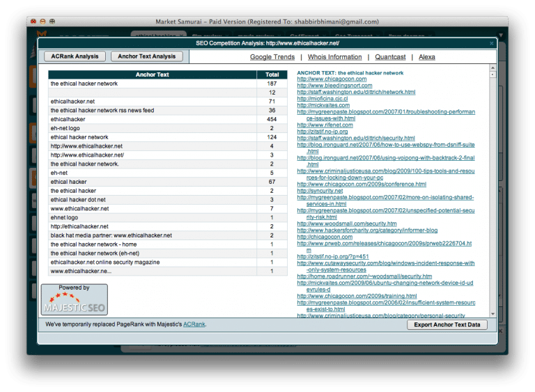Open the www.bleedingsnort.com link
Viewport: 535px width, 392px height.
[x=334, y=86]
